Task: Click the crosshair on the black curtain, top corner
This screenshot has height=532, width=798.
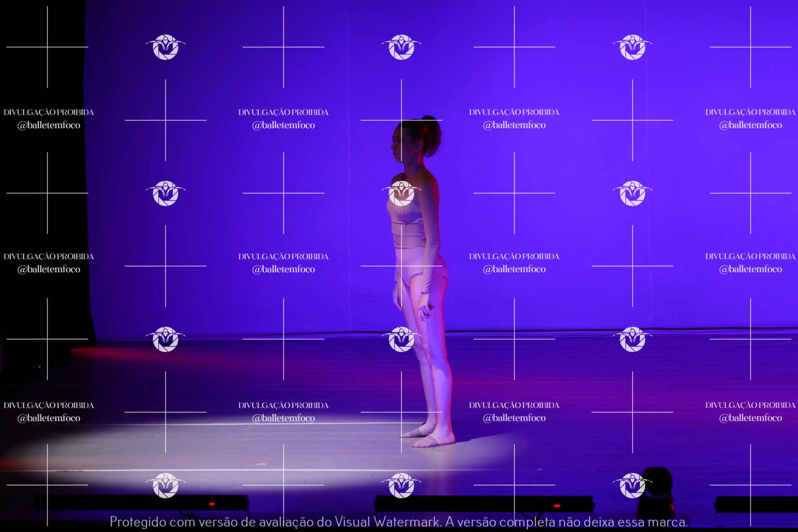Action: click(48, 47)
